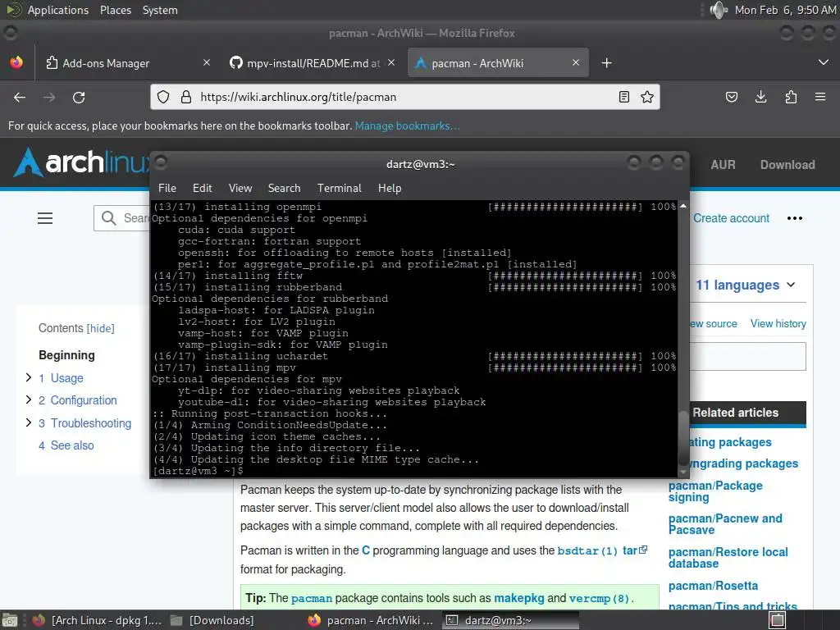840x630 pixels.
Task: Click the terminal scroll up arrow
Action: pyautogui.click(x=683, y=206)
